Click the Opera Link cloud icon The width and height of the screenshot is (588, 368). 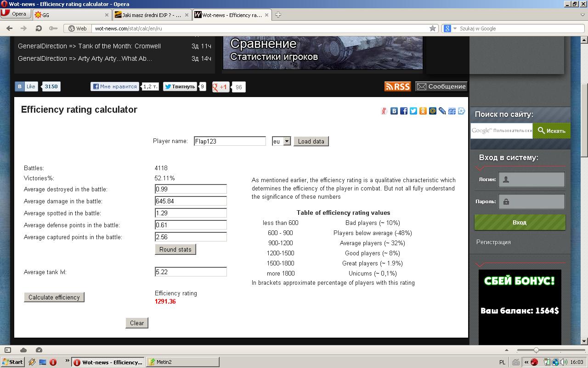23,350
